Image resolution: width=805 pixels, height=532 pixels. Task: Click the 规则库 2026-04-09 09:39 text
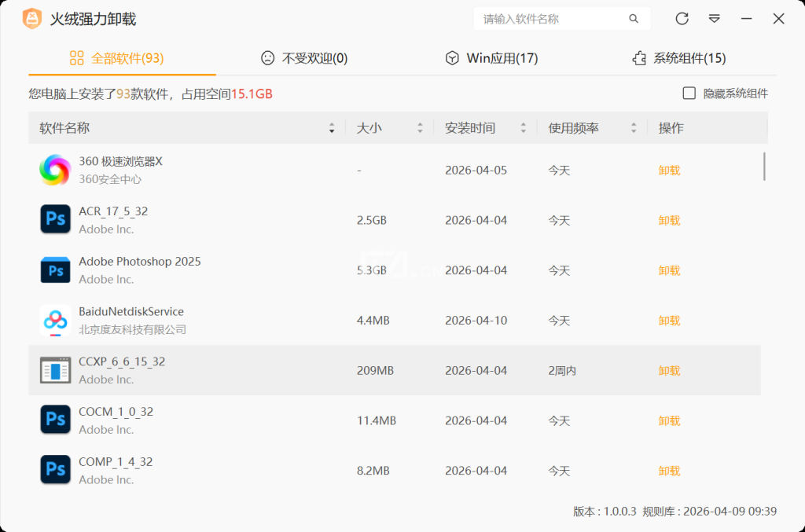click(710, 512)
